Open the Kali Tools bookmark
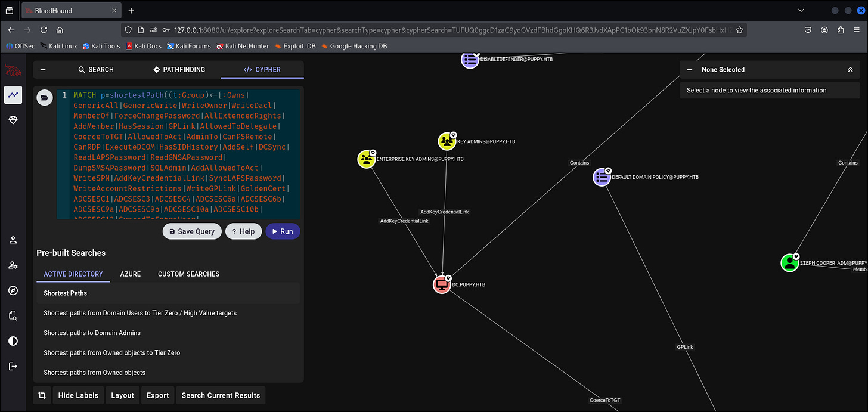 (101, 46)
